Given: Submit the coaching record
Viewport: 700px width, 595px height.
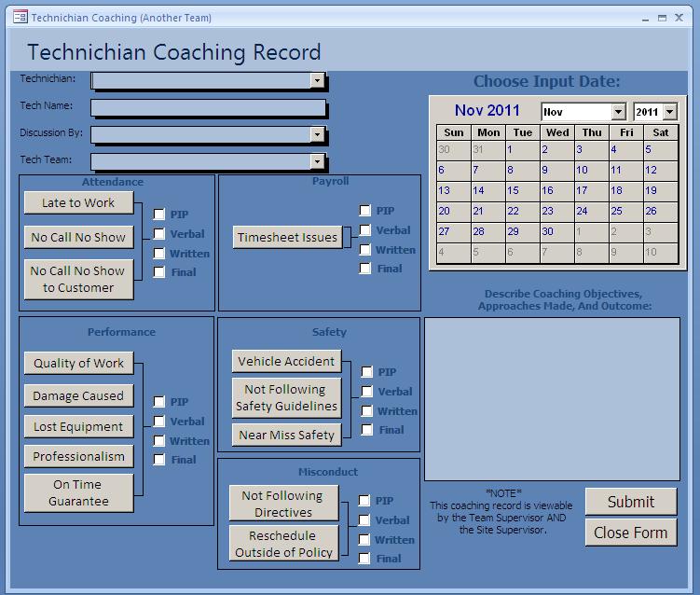Looking at the screenshot, I should pyautogui.click(x=631, y=502).
